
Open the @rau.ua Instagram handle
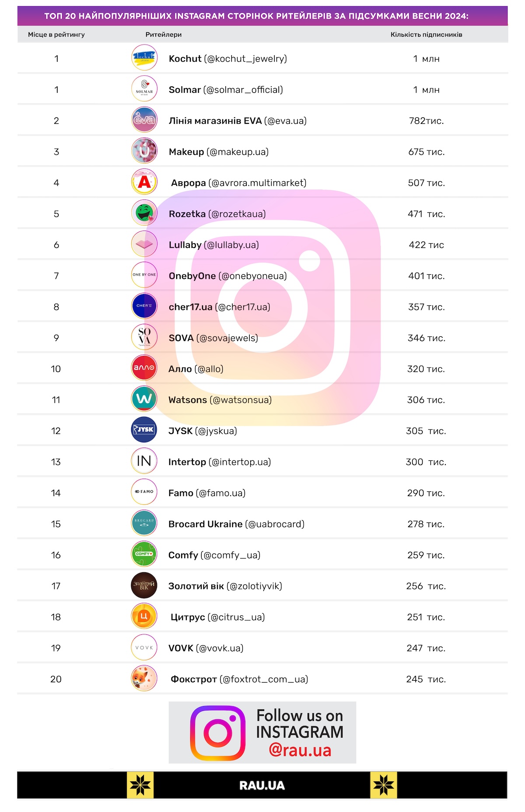pyautogui.click(x=300, y=750)
